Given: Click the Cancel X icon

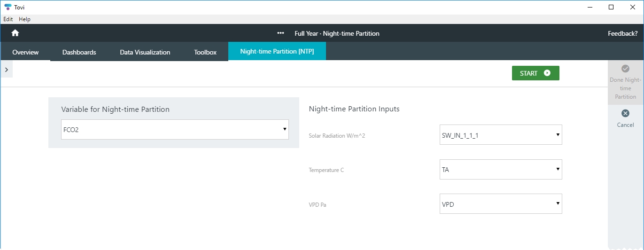Looking at the screenshot, I should click(625, 113).
